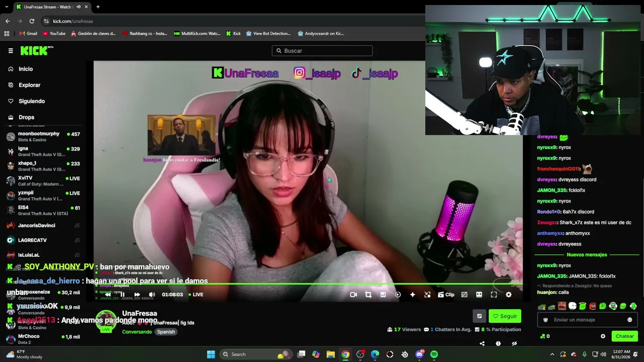Open the tab search dropdown arrow

coord(7,7)
